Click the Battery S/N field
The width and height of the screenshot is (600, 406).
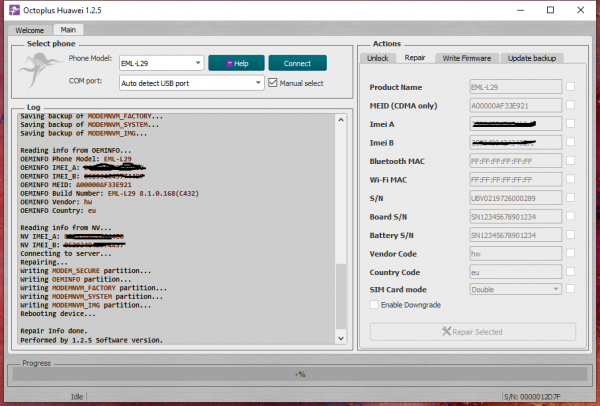point(515,235)
